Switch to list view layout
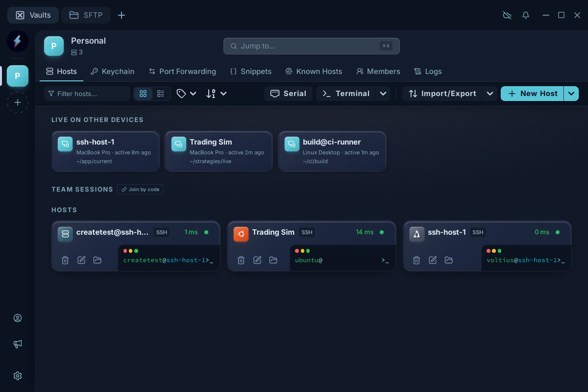This screenshot has width=588, height=392. pos(161,94)
